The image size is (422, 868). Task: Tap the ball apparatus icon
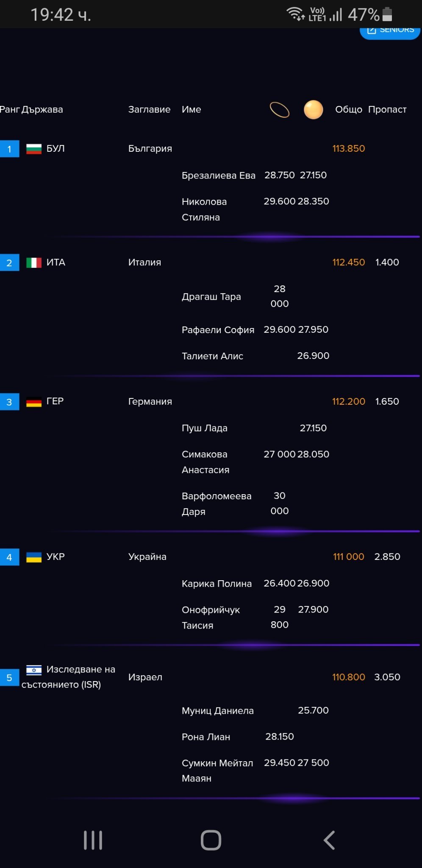point(314,110)
